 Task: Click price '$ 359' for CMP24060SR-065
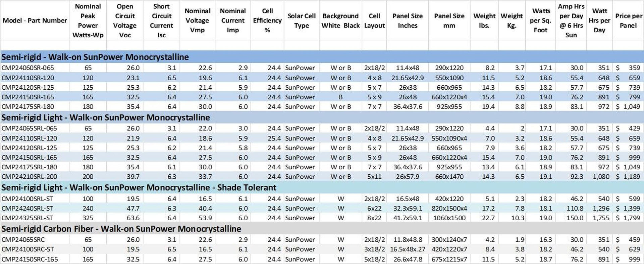[628, 68]
